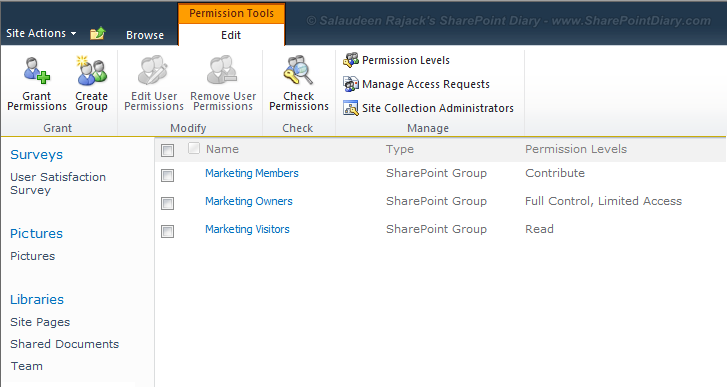Click the Read permission level cell
The image size is (727, 387).
pyautogui.click(x=539, y=229)
